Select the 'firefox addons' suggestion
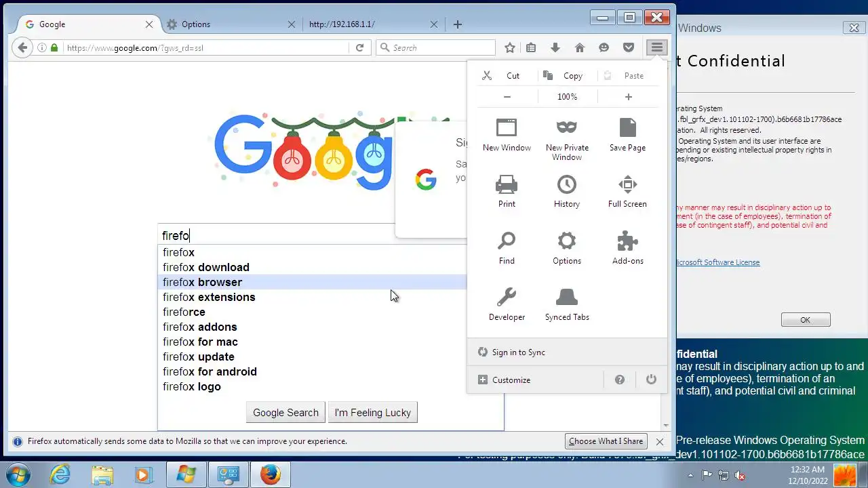868x488 pixels. point(312,327)
